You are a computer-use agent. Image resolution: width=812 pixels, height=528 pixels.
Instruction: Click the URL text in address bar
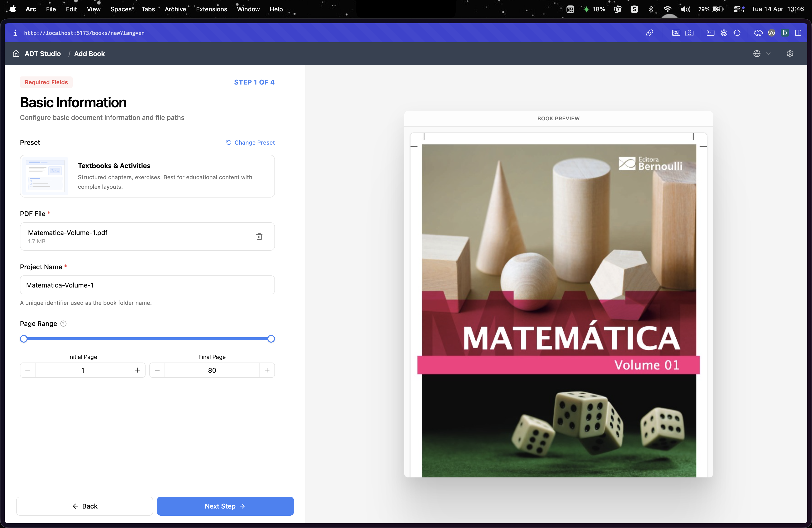[x=84, y=33]
